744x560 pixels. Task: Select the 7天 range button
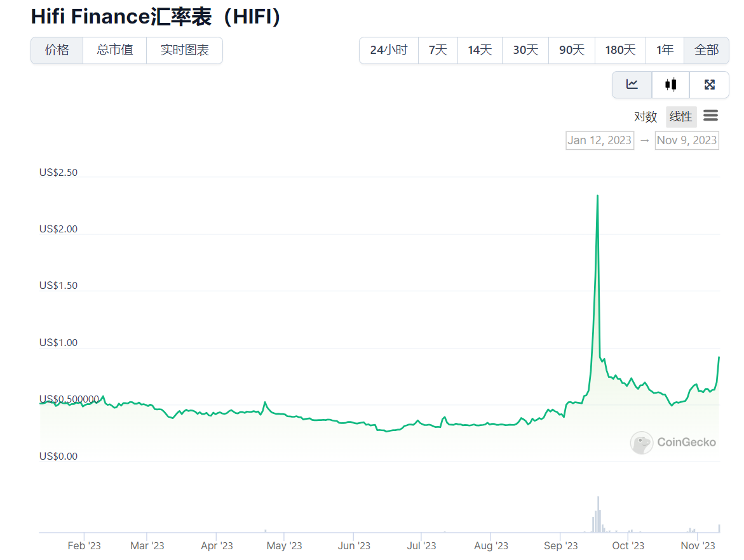click(438, 50)
